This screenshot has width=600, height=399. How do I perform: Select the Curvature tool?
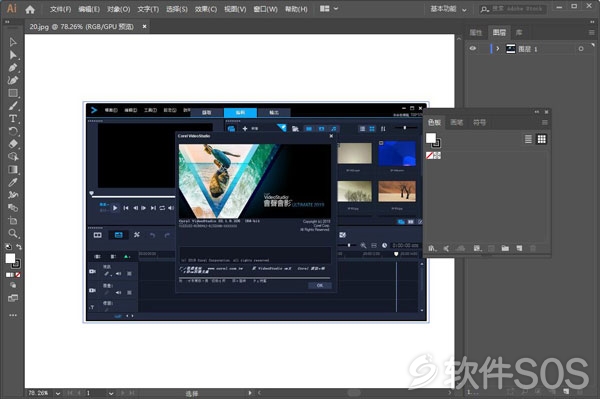(13, 80)
